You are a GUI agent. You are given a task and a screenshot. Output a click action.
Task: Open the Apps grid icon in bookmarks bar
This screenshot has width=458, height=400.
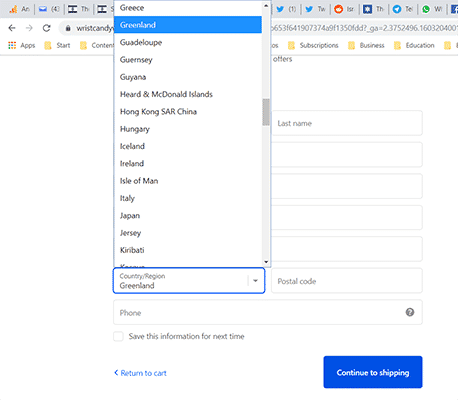[12, 45]
